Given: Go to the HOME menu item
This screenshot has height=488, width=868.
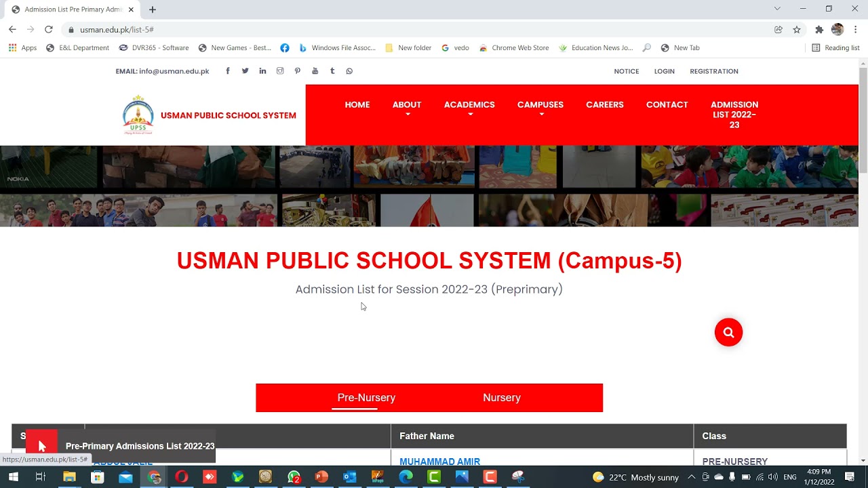Looking at the screenshot, I should (x=357, y=104).
